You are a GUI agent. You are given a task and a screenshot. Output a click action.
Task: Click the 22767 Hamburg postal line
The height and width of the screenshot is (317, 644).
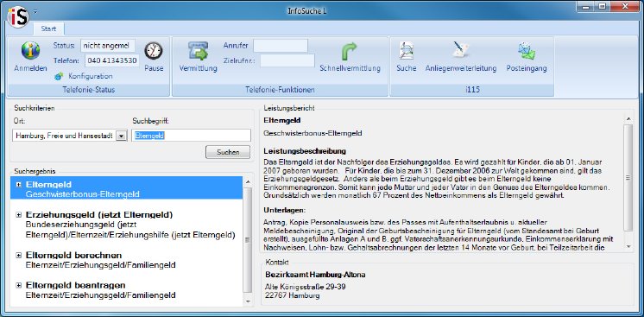(293, 295)
